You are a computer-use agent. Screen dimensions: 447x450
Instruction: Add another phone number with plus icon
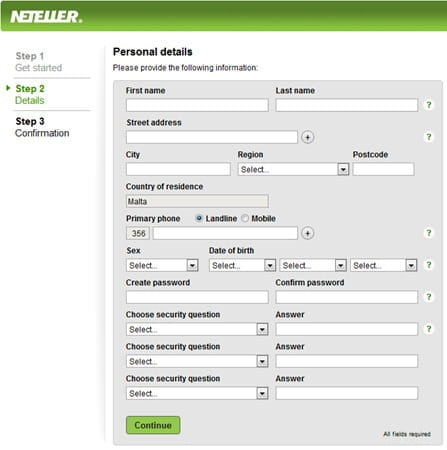308,233
